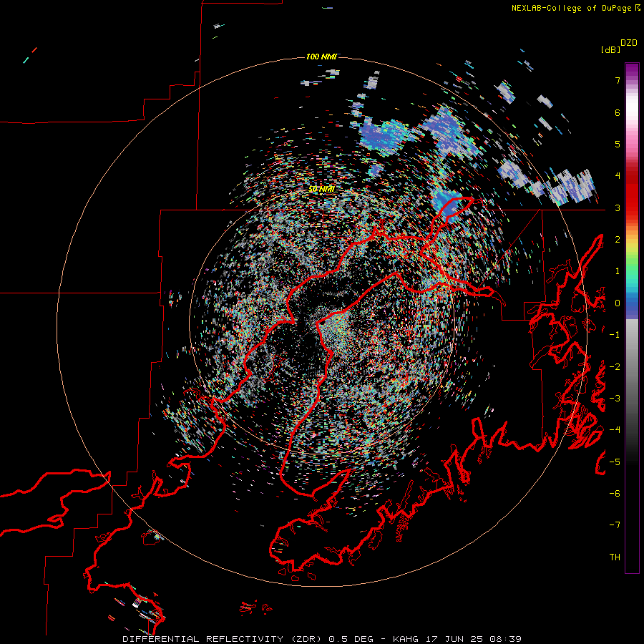Click the ZDR color scale bar
Screen dimensions: 644x644
click(632, 318)
